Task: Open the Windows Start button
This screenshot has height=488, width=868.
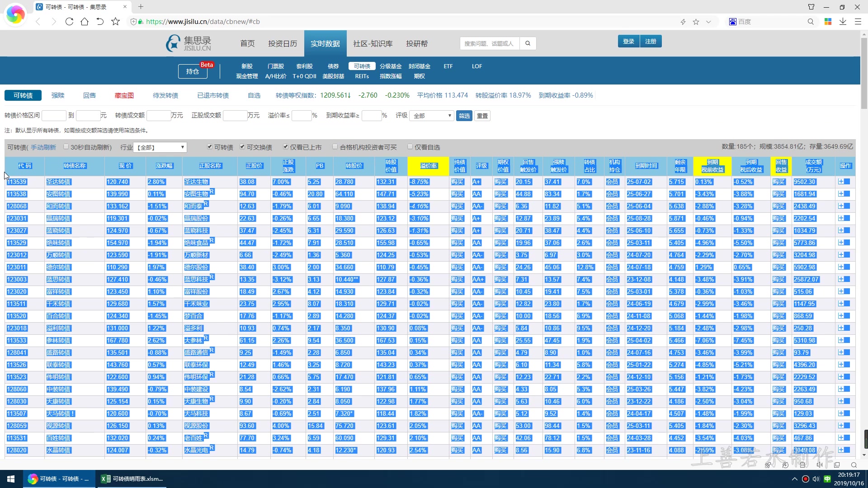Action: [11, 479]
